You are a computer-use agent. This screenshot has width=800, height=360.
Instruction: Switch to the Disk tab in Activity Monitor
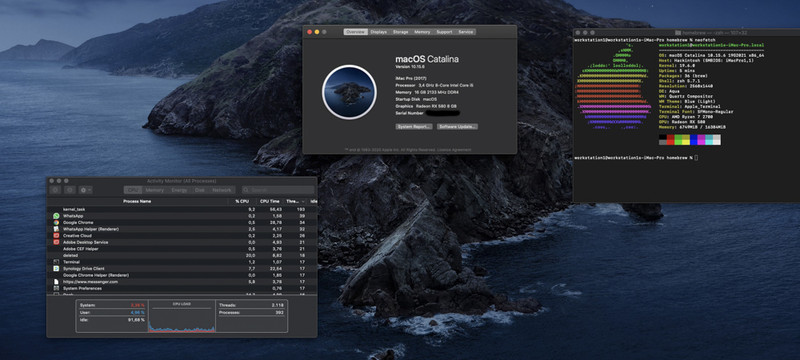[199, 190]
